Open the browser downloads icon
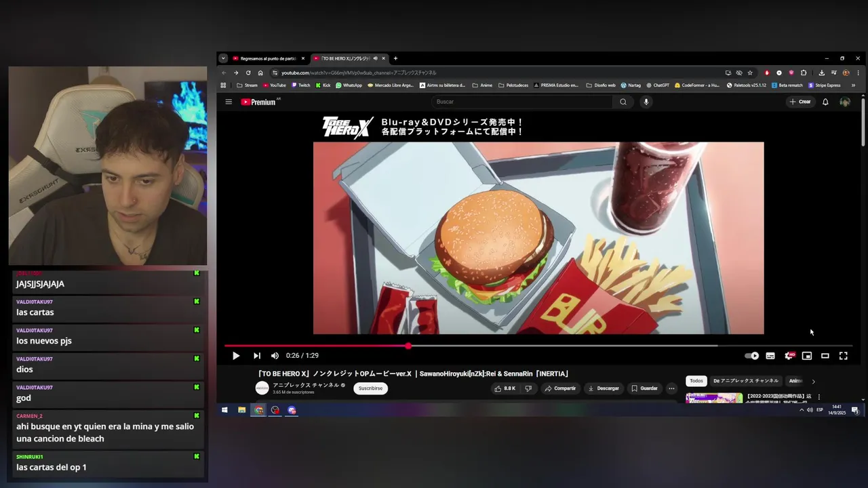The width and height of the screenshot is (868, 488). tap(822, 73)
